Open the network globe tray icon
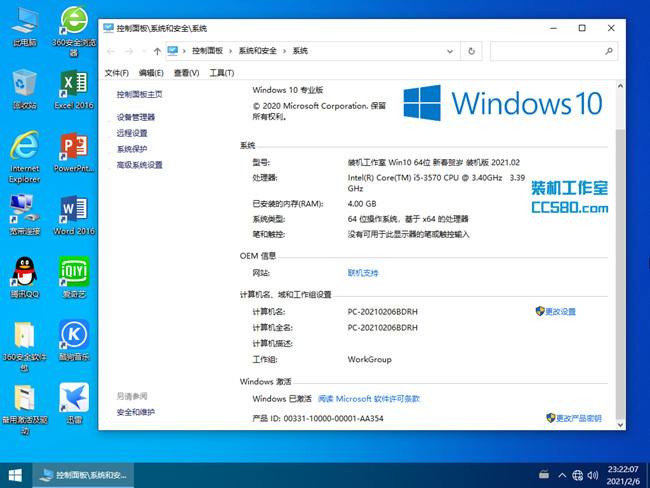The width and height of the screenshot is (650, 488). tap(577, 475)
